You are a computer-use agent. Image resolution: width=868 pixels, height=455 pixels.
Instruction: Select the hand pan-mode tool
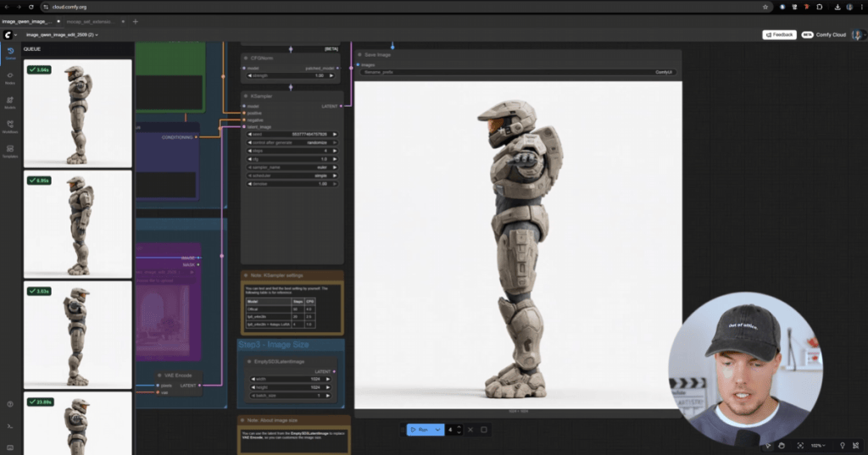782,446
